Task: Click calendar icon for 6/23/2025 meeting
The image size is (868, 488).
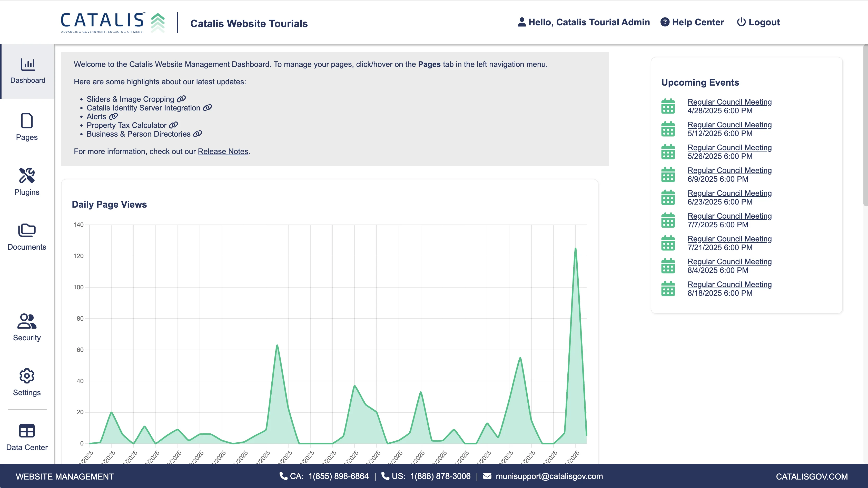Action: [668, 197]
